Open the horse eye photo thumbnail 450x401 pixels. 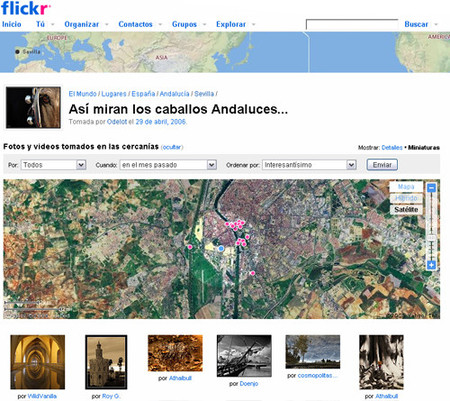click(x=33, y=107)
